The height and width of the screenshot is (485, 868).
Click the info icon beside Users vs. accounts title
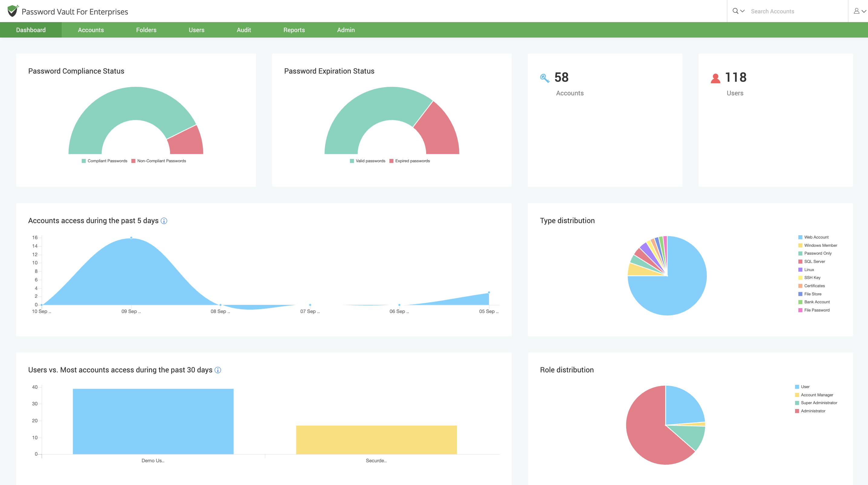[218, 370]
